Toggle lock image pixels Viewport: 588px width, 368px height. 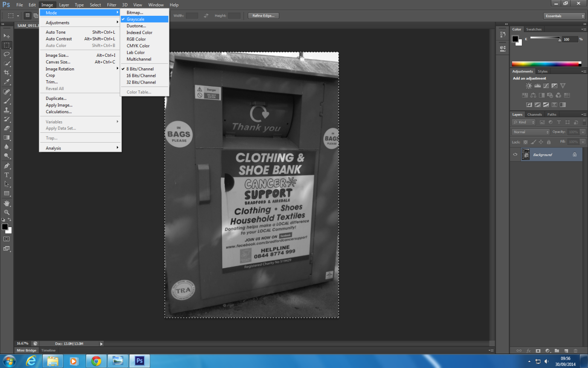pyautogui.click(x=533, y=142)
